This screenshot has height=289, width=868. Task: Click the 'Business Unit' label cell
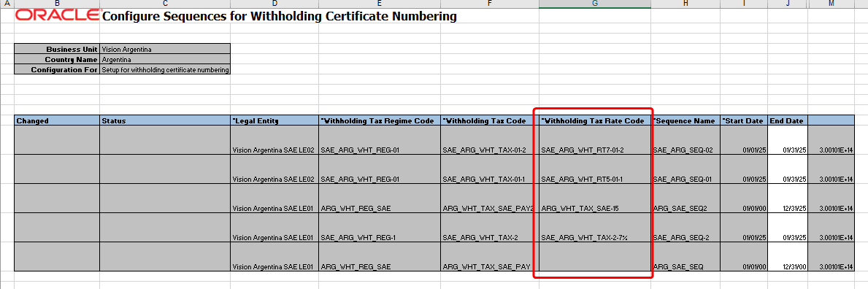57,50
